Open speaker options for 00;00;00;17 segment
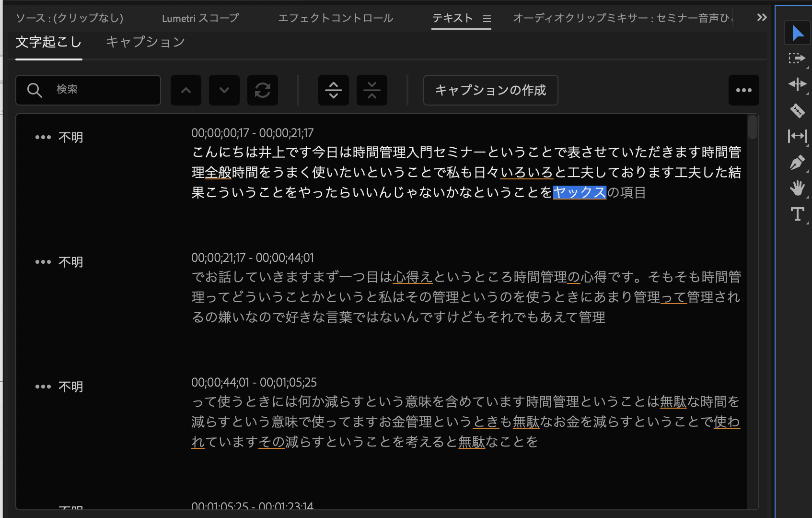The image size is (812, 518). pos(43,137)
